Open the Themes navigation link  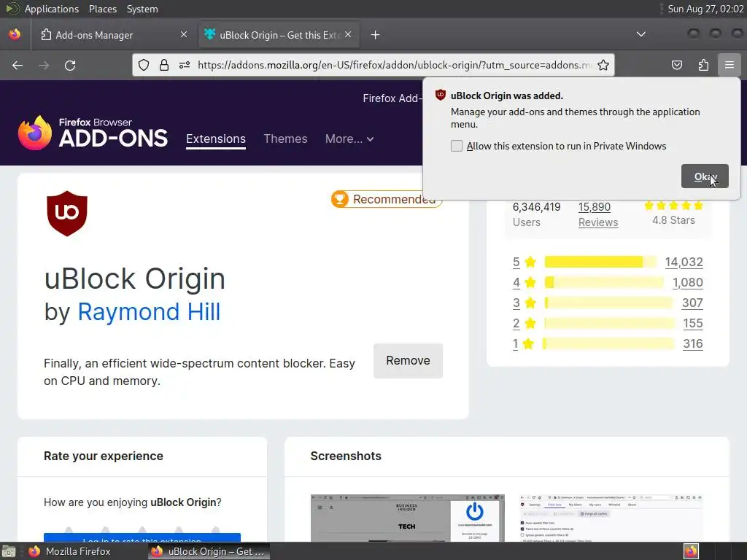[x=285, y=139]
